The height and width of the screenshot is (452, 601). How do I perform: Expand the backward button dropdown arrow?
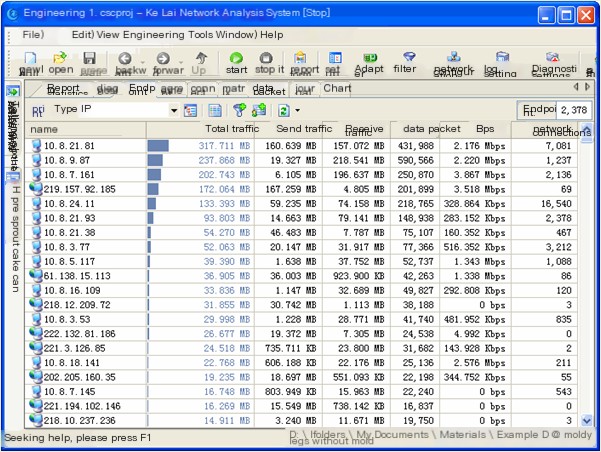pos(143,62)
